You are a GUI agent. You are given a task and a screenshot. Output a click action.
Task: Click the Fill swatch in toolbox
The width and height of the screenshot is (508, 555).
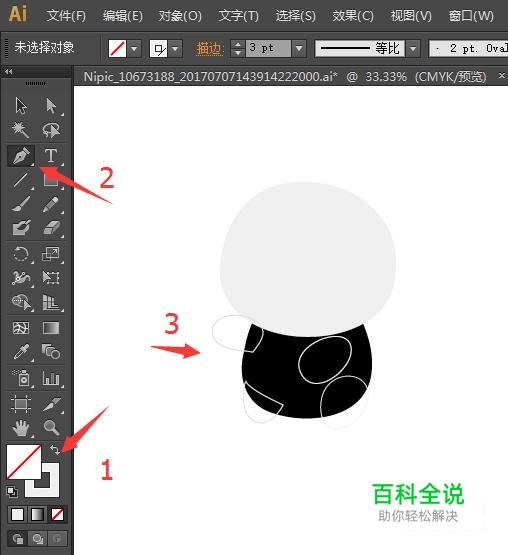pyautogui.click(x=24, y=462)
